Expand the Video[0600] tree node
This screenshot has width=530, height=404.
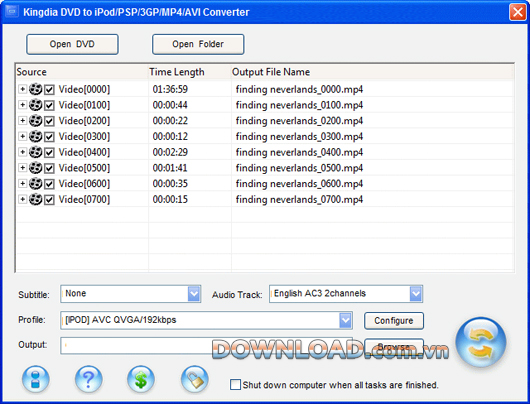pyautogui.click(x=22, y=183)
